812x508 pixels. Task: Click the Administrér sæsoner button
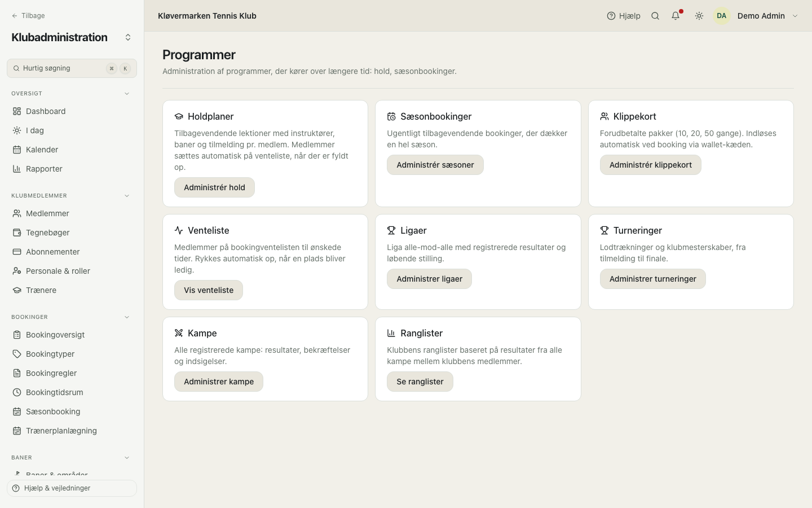435,165
